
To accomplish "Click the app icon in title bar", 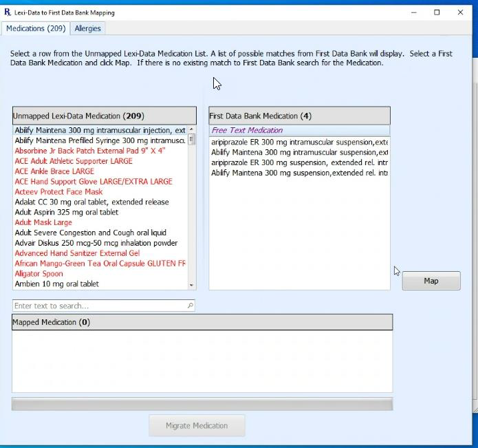I will point(8,12).
